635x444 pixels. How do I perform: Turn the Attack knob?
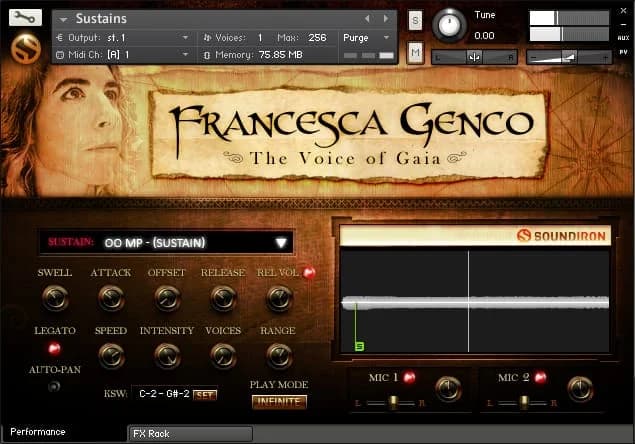tap(111, 298)
